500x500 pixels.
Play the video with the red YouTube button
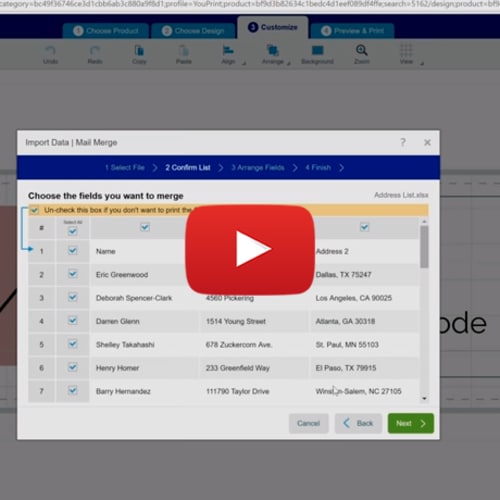[x=250, y=249]
